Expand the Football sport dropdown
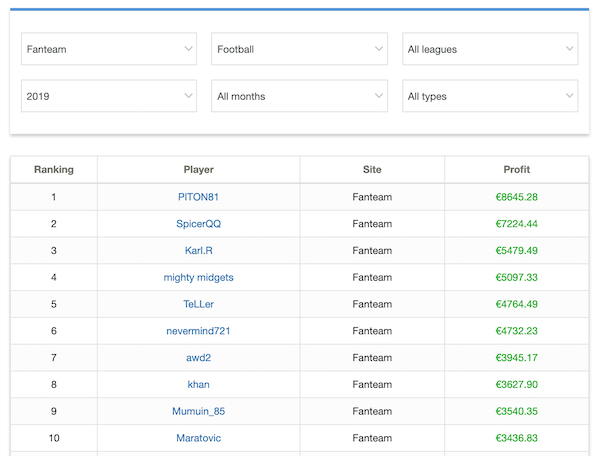This screenshot has height=456, width=600. [299, 49]
